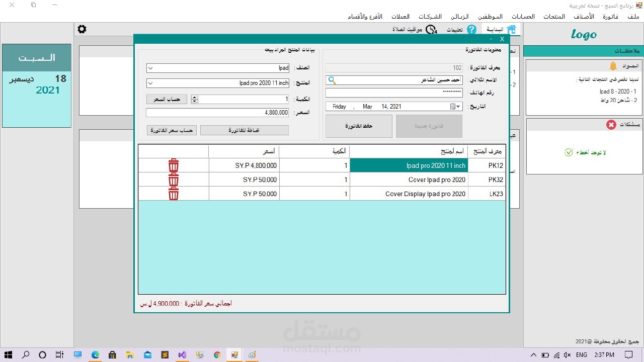Open the date picker dropdown arrow
The width and height of the screenshot is (644, 362).
tap(459, 107)
